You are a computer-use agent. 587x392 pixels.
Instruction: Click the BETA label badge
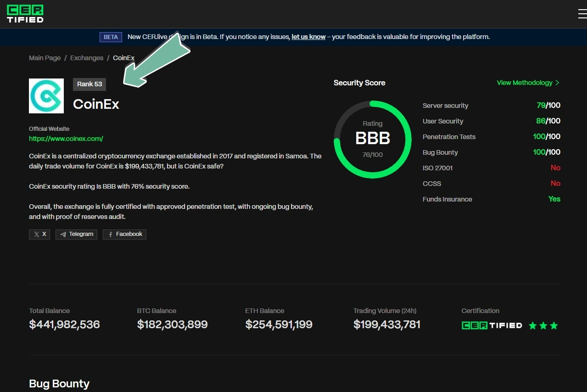click(x=111, y=37)
